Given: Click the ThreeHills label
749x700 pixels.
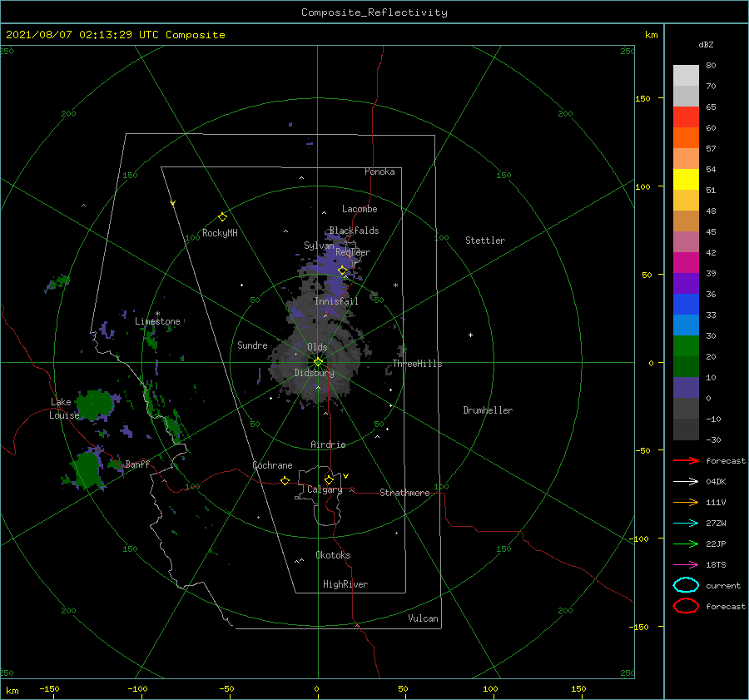Looking at the screenshot, I should [x=417, y=364].
